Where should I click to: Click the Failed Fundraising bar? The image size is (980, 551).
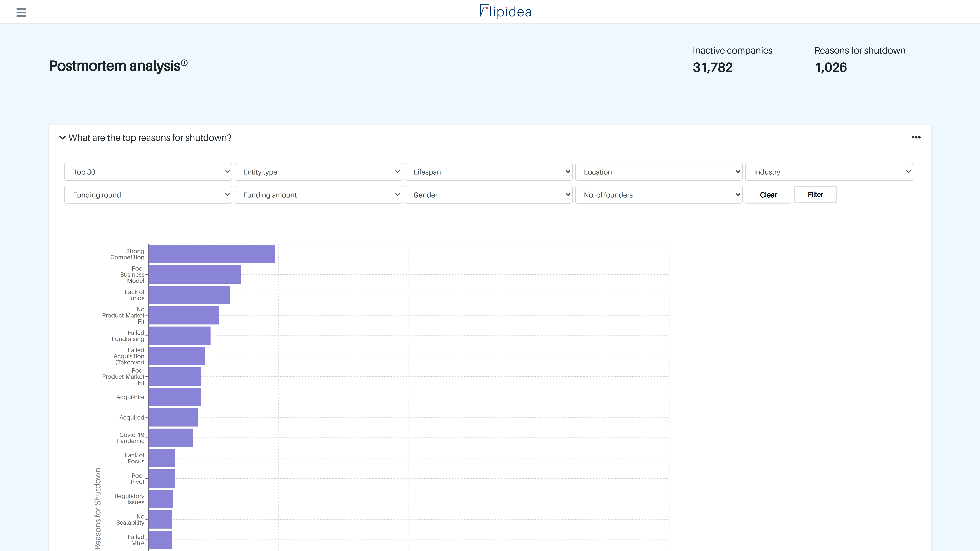[x=179, y=336]
